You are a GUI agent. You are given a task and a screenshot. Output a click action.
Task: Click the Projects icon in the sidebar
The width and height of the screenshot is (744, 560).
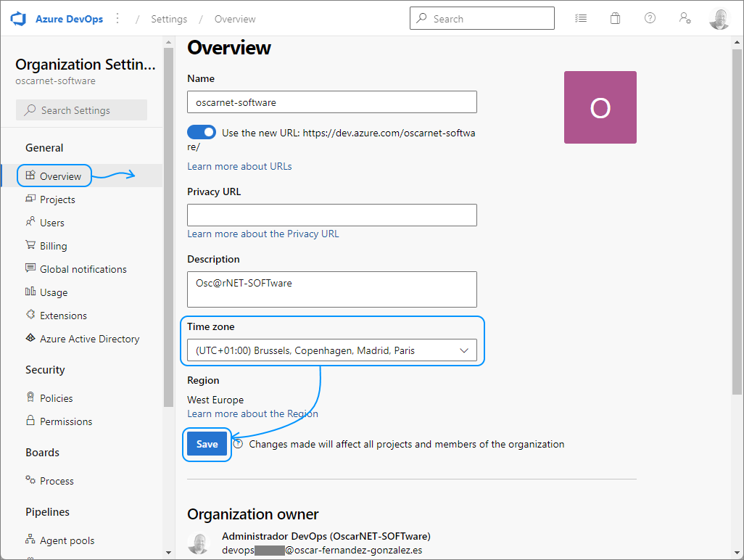coord(30,198)
